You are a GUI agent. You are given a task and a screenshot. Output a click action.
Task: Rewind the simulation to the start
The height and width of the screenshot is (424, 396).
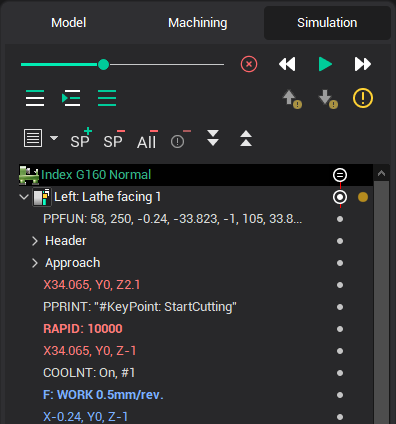tap(287, 64)
